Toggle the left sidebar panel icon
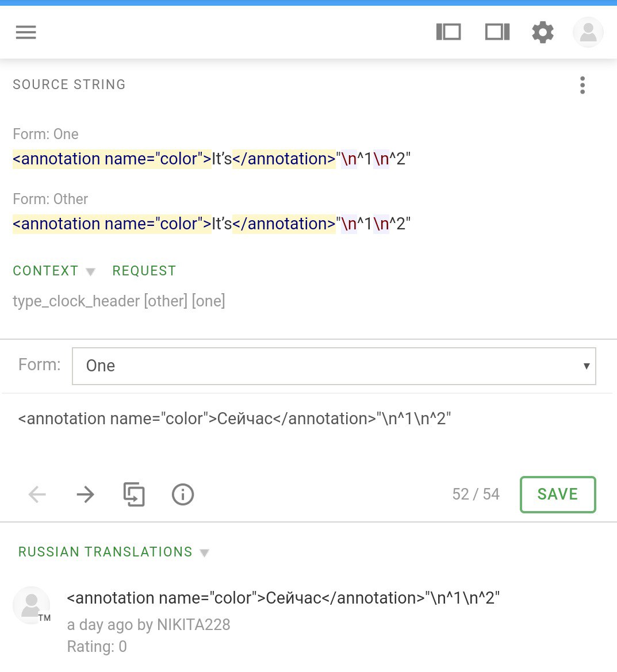This screenshot has width=617, height=672. pyautogui.click(x=449, y=32)
